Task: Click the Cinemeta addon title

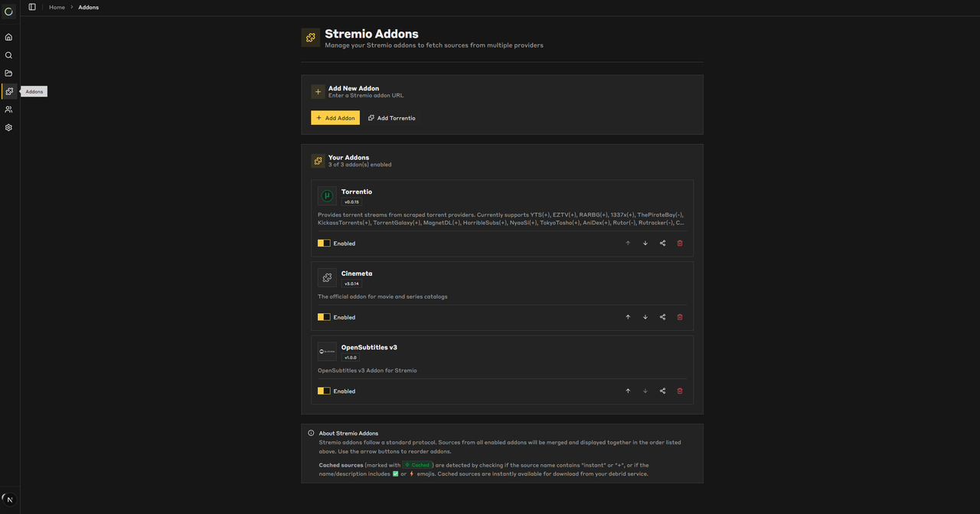Action: [357, 273]
